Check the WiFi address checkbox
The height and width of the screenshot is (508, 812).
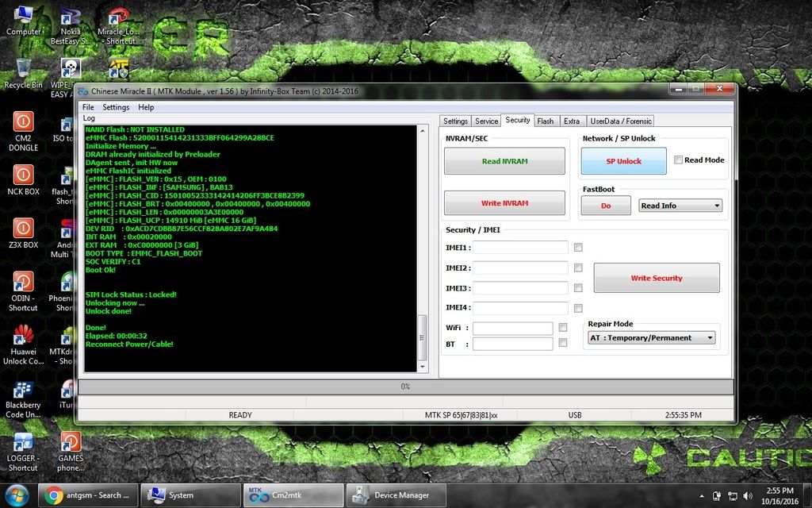[563, 327]
